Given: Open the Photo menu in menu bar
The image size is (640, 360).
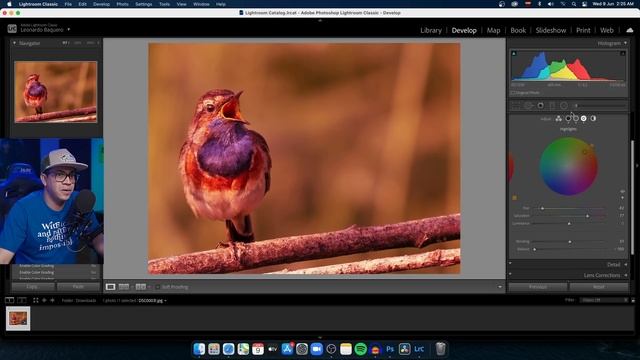Looking at the screenshot, I should [x=122, y=4].
